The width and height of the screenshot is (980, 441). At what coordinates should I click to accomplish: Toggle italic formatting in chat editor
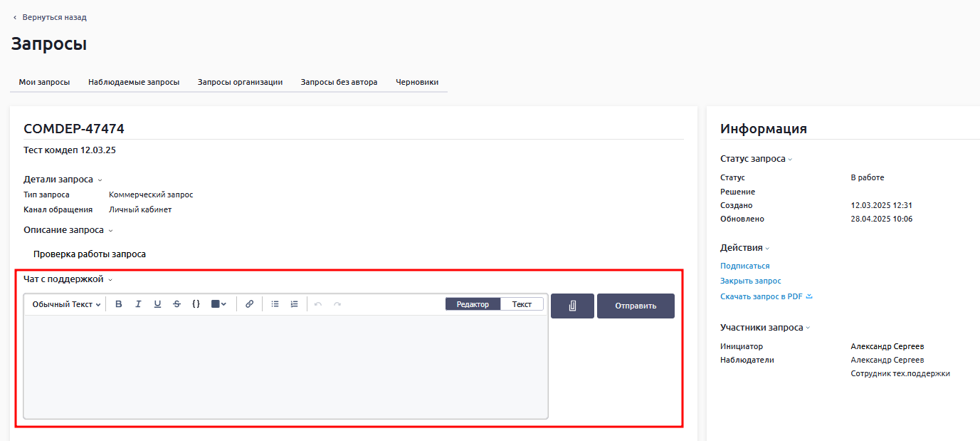click(138, 304)
